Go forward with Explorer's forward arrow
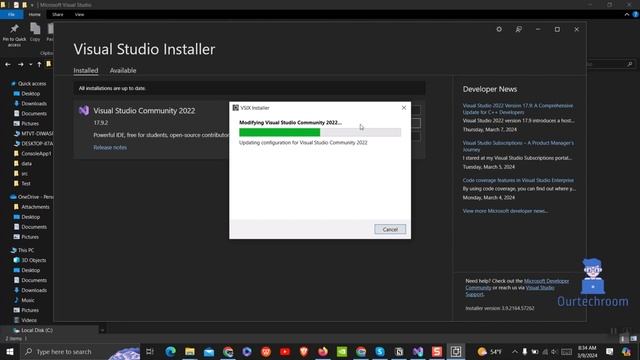640x360 pixels. pyautogui.click(x=20, y=64)
